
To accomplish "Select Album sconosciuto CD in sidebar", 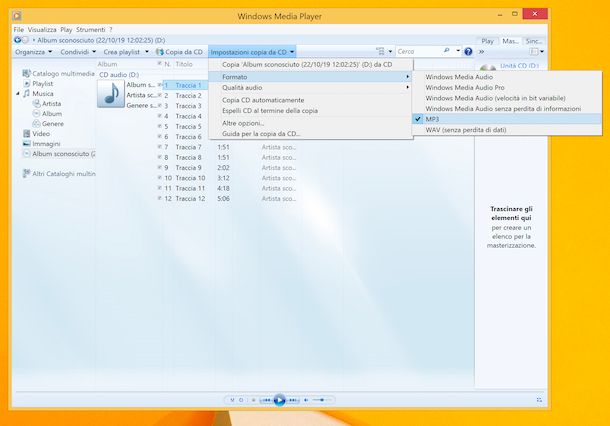I will pos(59,154).
